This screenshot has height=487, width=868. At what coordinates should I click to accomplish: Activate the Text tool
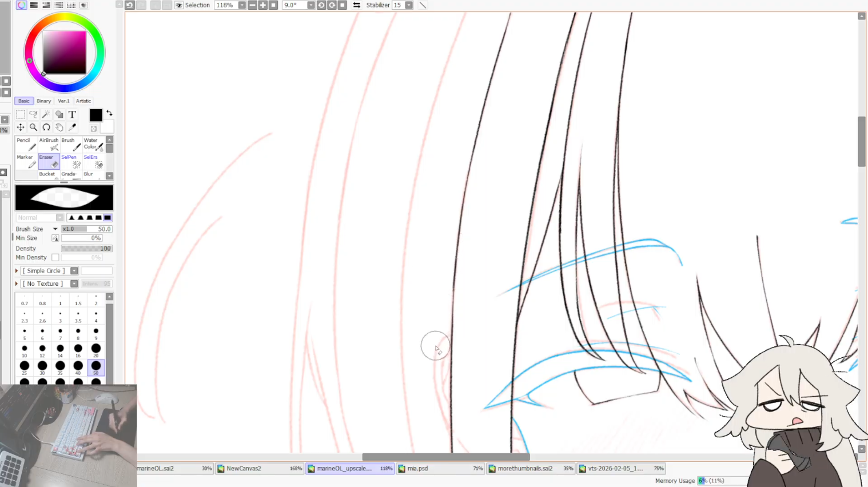pyautogui.click(x=72, y=115)
